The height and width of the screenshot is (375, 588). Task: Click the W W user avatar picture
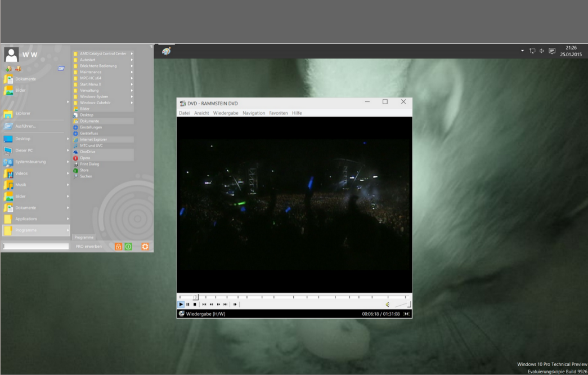(x=11, y=55)
